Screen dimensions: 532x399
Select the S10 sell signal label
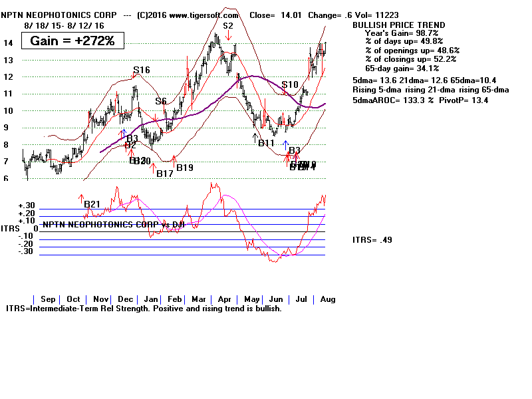click(x=290, y=84)
